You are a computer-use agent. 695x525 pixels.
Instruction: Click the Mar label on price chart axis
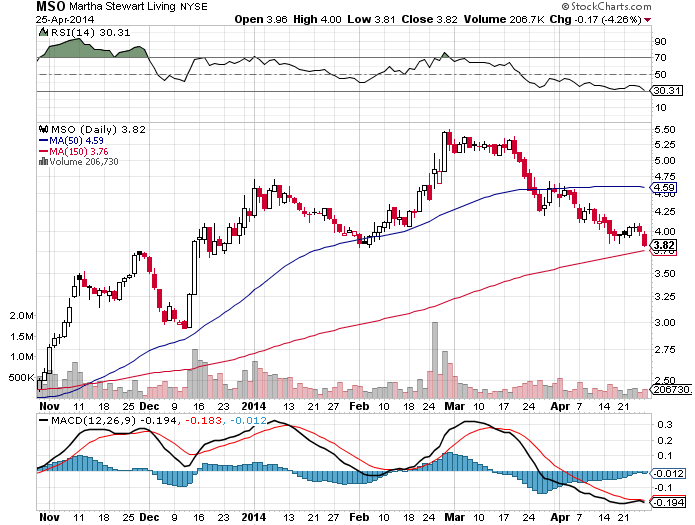[x=455, y=406]
